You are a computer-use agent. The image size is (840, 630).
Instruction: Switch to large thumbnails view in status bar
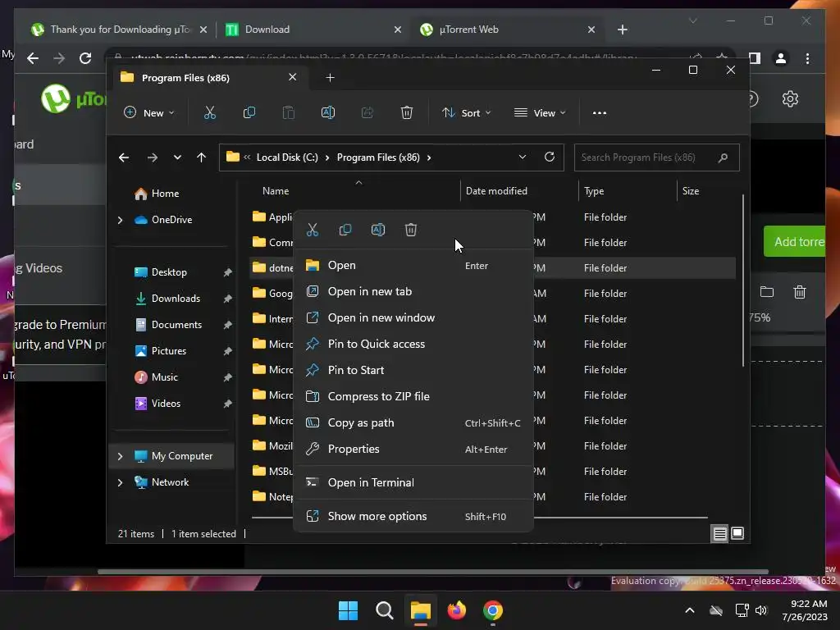pos(737,533)
